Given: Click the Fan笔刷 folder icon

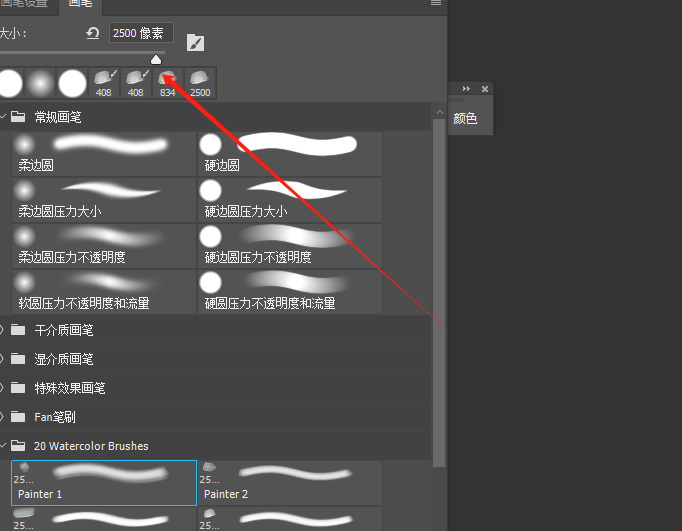Looking at the screenshot, I should [18, 416].
